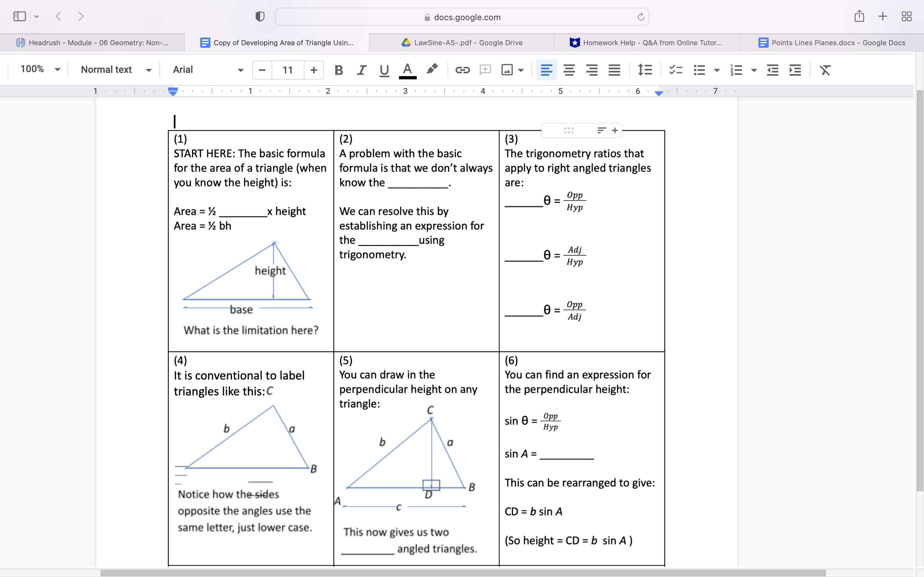Open the 100% zoom dropdown
The image size is (924, 577).
pyautogui.click(x=40, y=70)
